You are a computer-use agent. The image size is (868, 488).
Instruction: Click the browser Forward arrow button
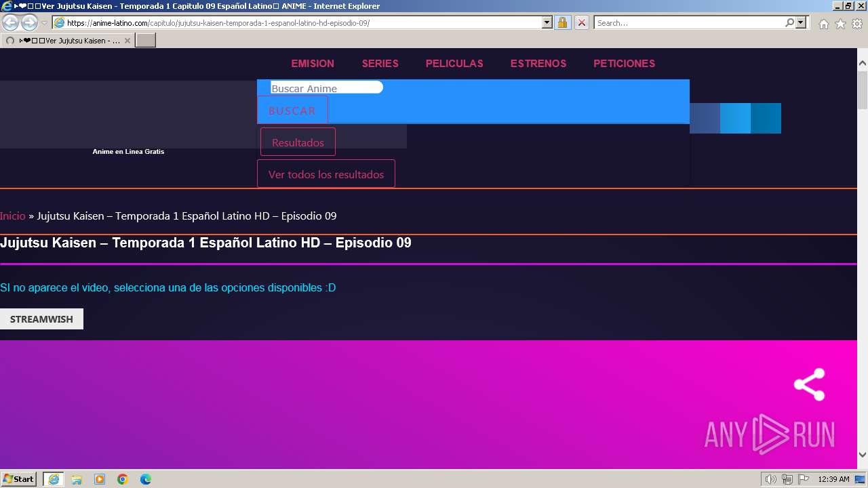pos(29,22)
